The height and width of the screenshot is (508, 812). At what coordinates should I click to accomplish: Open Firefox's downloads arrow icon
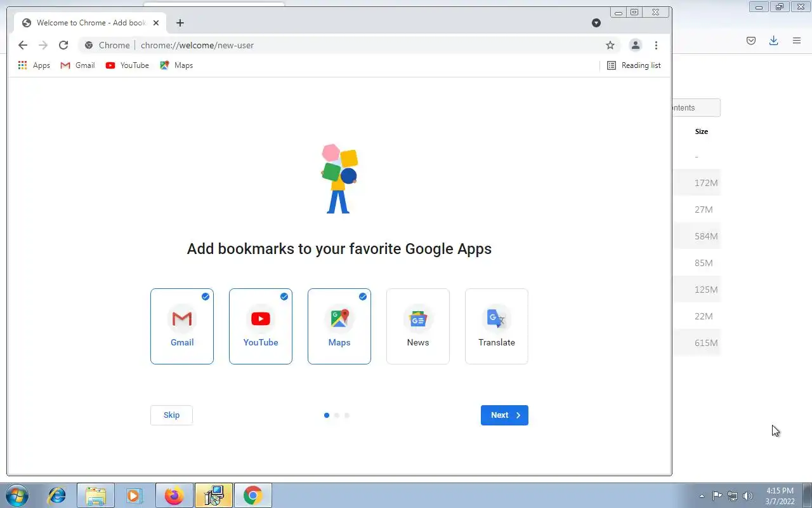tap(773, 41)
